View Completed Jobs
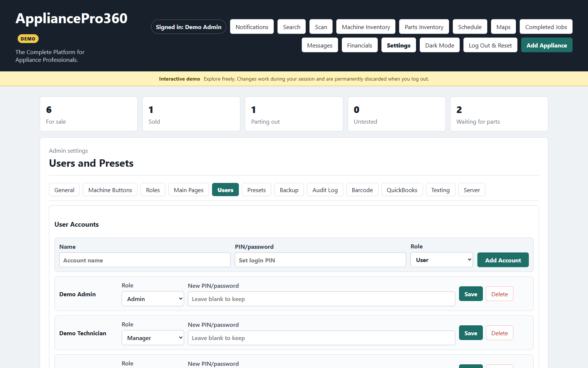 546,27
